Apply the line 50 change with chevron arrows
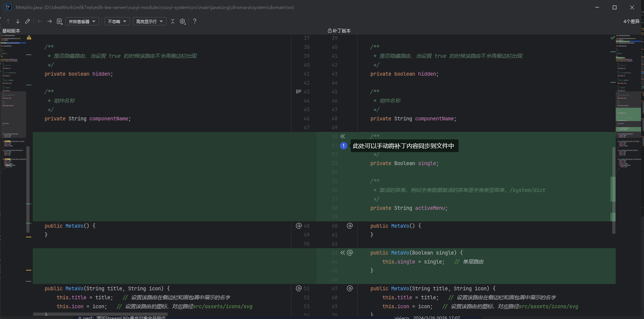The height and width of the screenshot is (319, 644). (343, 136)
